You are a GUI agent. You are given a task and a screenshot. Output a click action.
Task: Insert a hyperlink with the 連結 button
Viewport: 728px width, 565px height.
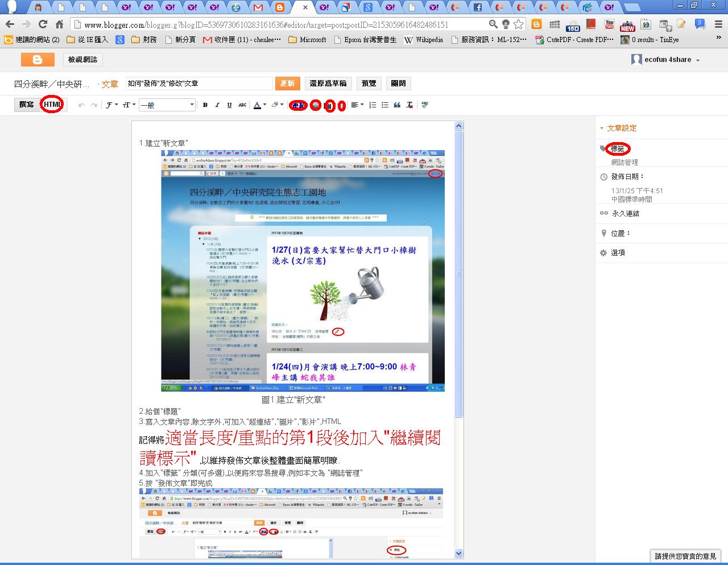click(x=298, y=105)
